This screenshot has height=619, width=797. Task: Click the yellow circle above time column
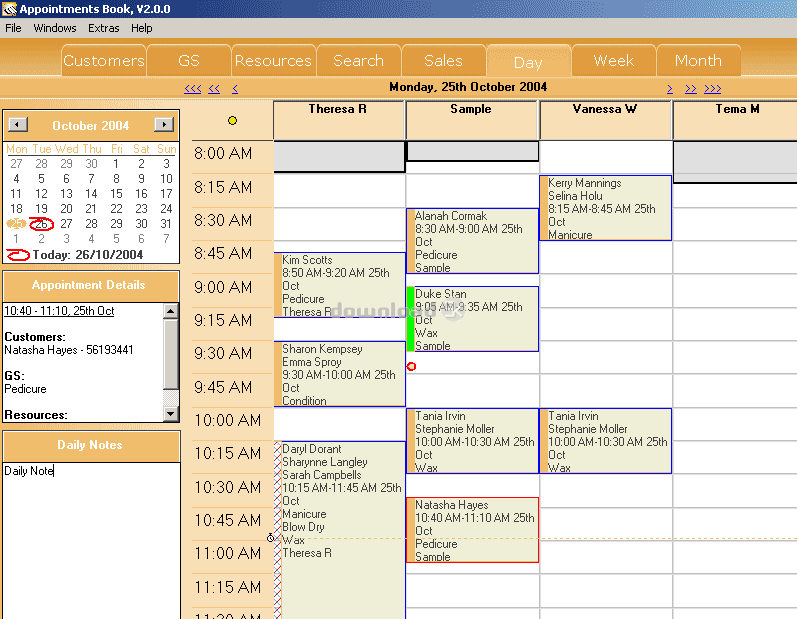[x=232, y=121]
